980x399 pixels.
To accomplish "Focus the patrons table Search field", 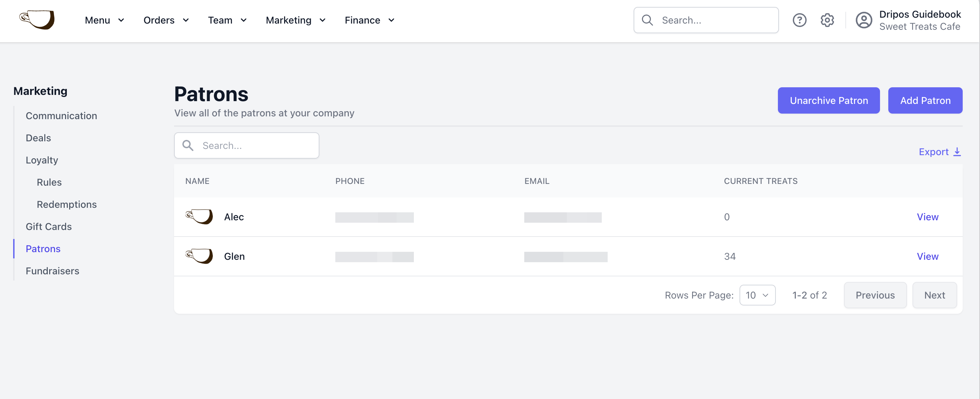I will 246,145.
